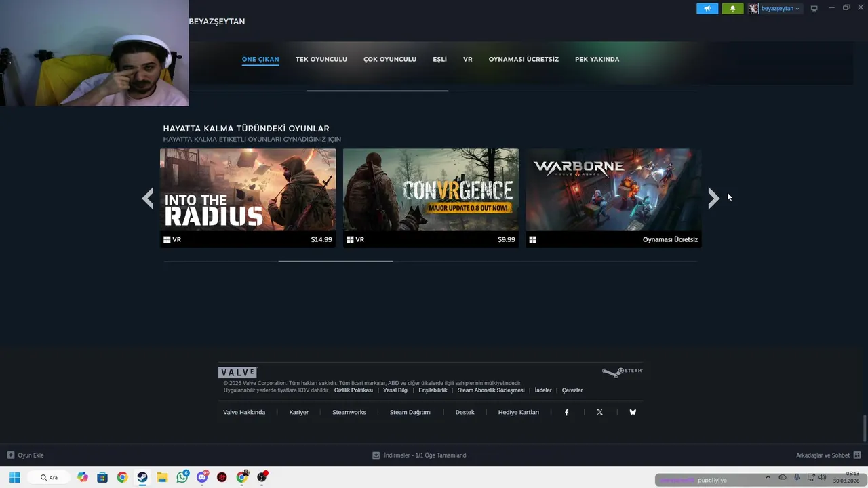Click the carousel scroll indicator below survival games
The image size is (868, 488).
336,261
